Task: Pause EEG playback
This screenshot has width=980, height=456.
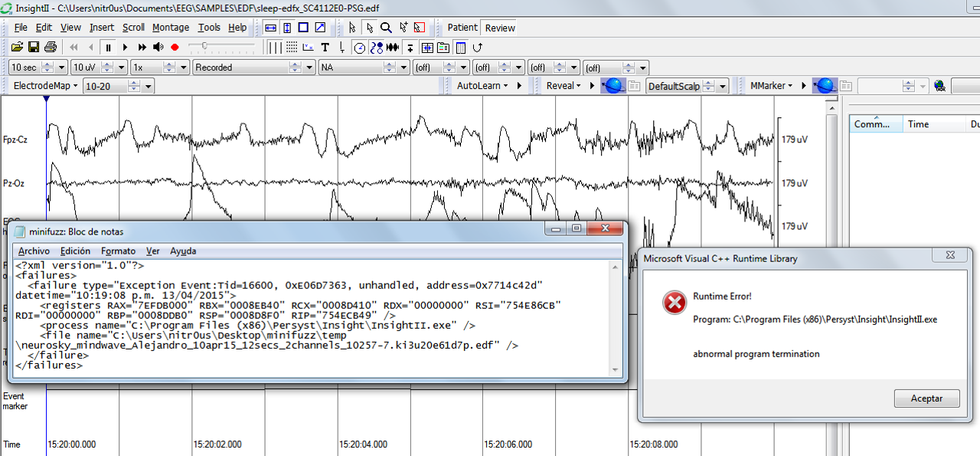Action: (109, 48)
